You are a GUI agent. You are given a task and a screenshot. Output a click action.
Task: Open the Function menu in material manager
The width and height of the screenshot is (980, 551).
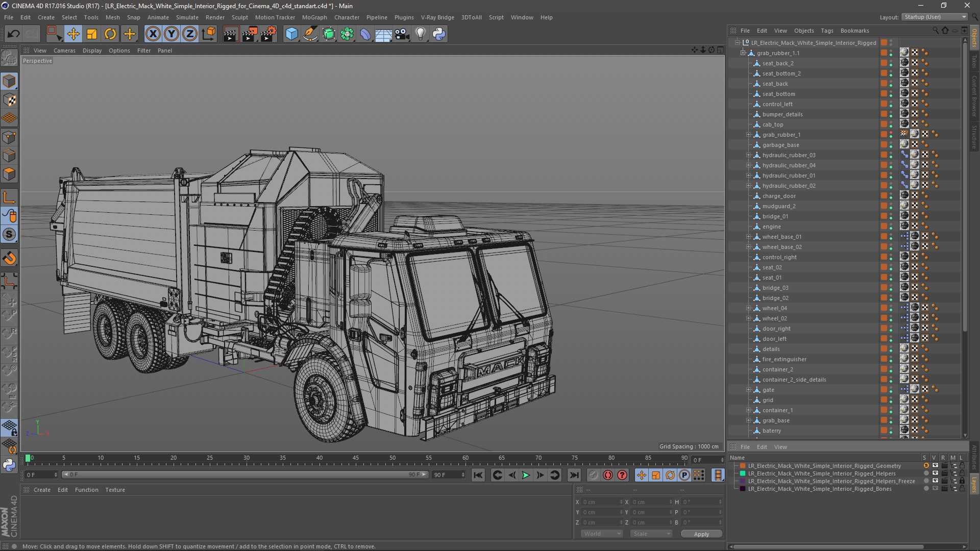point(86,490)
